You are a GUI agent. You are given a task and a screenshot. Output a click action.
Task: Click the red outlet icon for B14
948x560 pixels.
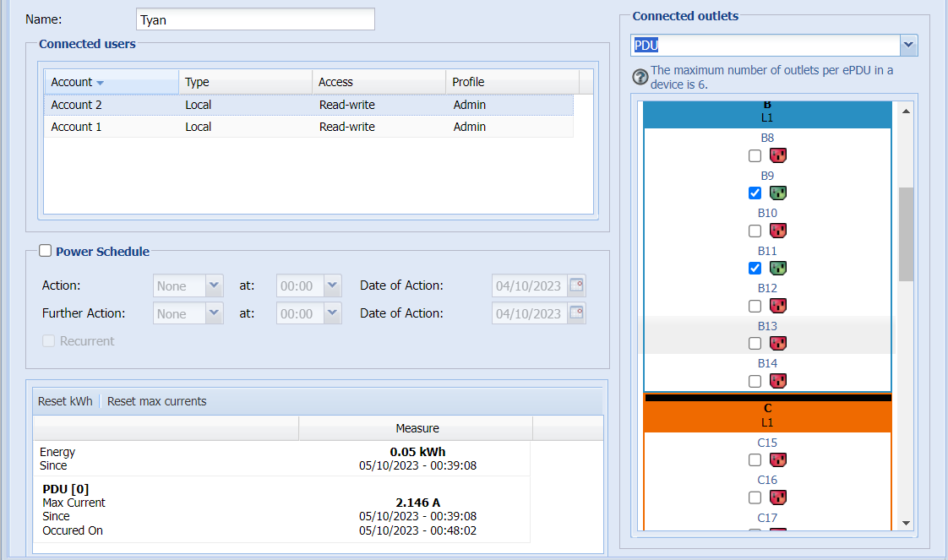777,381
